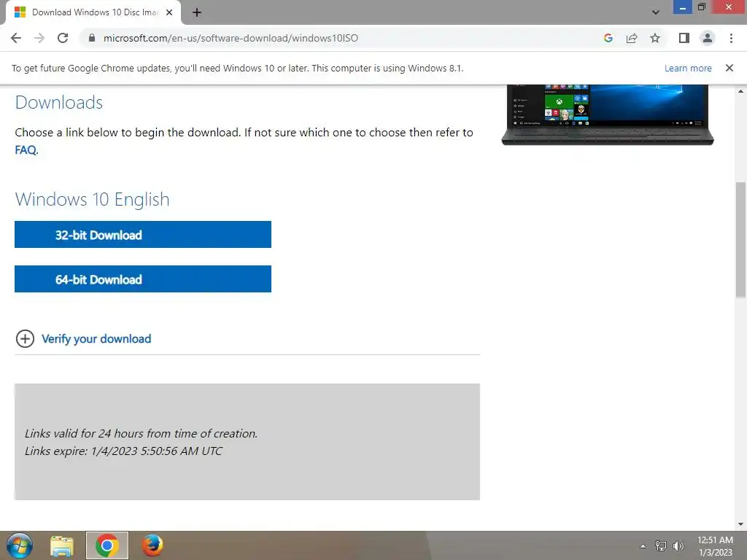This screenshot has height=560, width=747.
Task: View site information via lock icon
Action: (92, 38)
